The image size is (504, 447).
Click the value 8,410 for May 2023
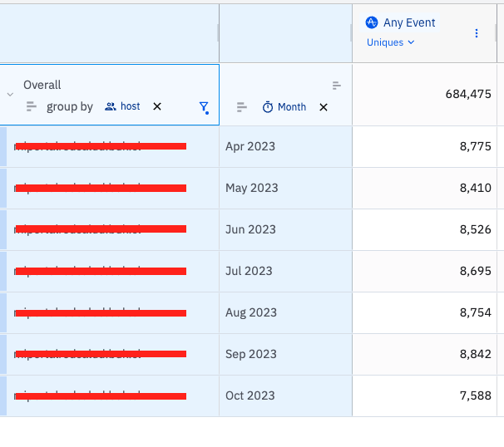475,188
